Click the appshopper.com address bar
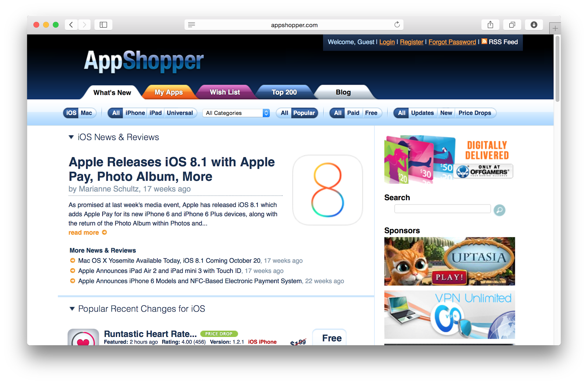588x384 pixels. pyautogui.click(x=294, y=25)
